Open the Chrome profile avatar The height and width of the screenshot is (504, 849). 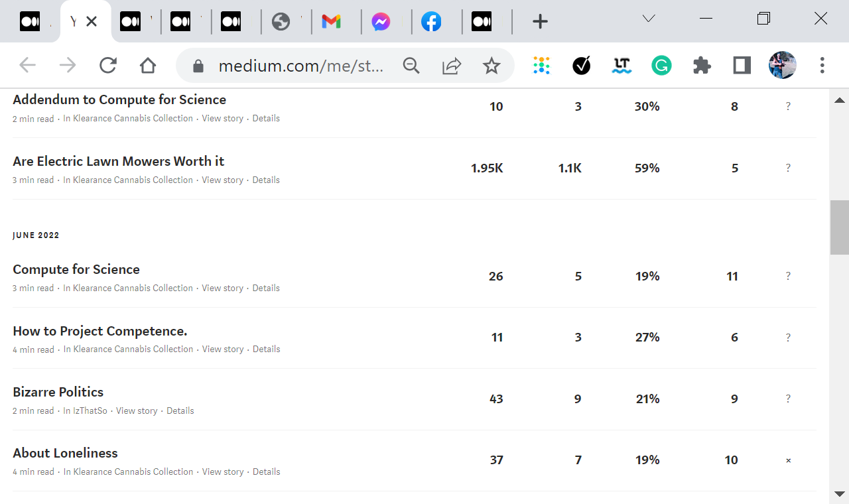pos(783,65)
